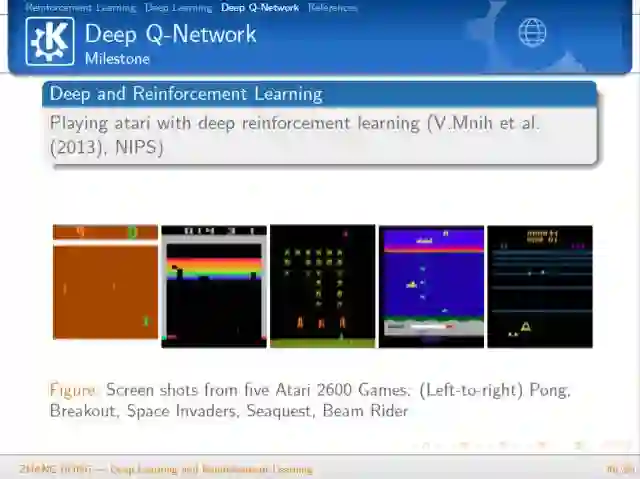Select the Deep Q-Network section link

point(260,7)
